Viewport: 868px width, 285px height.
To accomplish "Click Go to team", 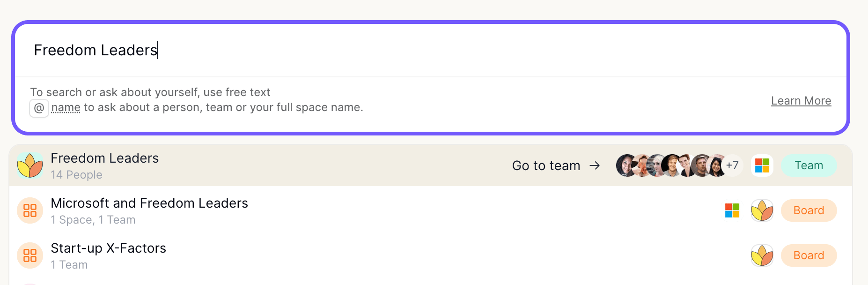I will (x=546, y=165).
